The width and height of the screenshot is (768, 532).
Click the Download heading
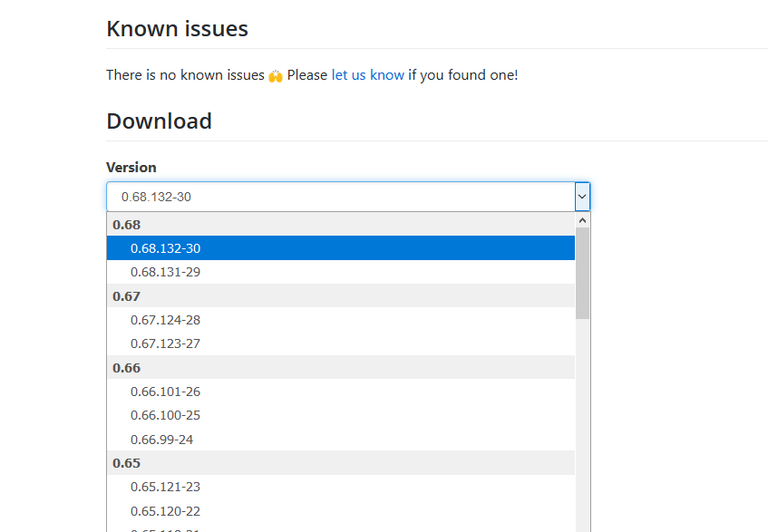160,121
